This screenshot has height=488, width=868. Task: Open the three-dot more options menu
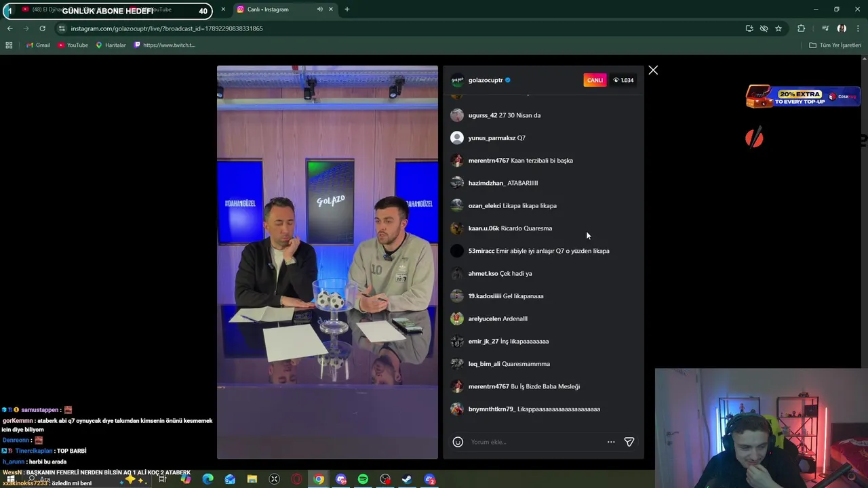611,442
